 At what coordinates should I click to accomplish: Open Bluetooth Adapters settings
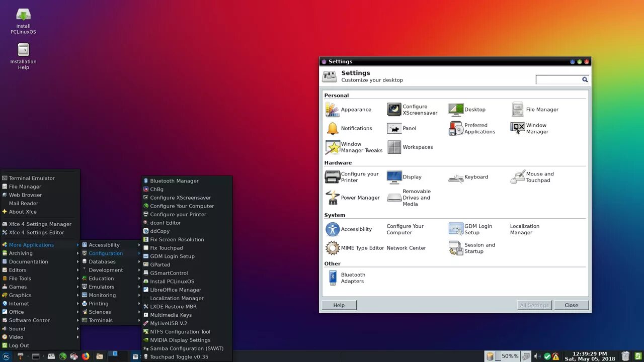pos(347,278)
